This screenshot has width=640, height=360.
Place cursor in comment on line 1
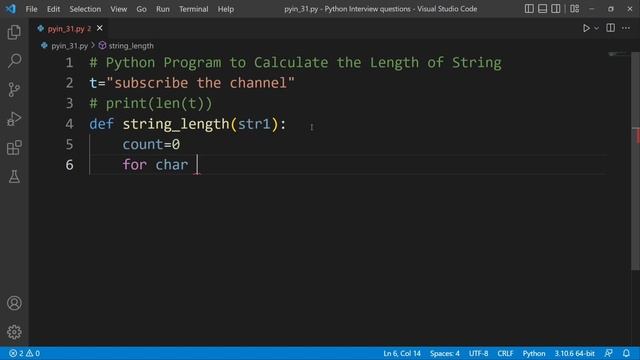[x=296, y=62]
